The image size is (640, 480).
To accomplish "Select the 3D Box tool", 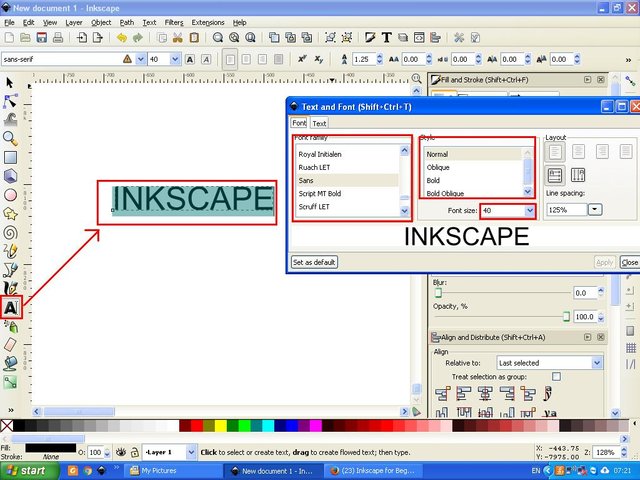I will tap(10, 176).
